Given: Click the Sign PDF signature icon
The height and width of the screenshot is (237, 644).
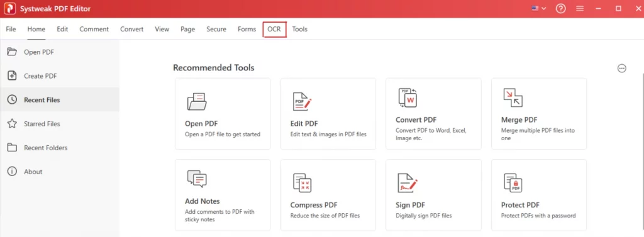Looking at the screenshot, I should (x=408, y=183).
